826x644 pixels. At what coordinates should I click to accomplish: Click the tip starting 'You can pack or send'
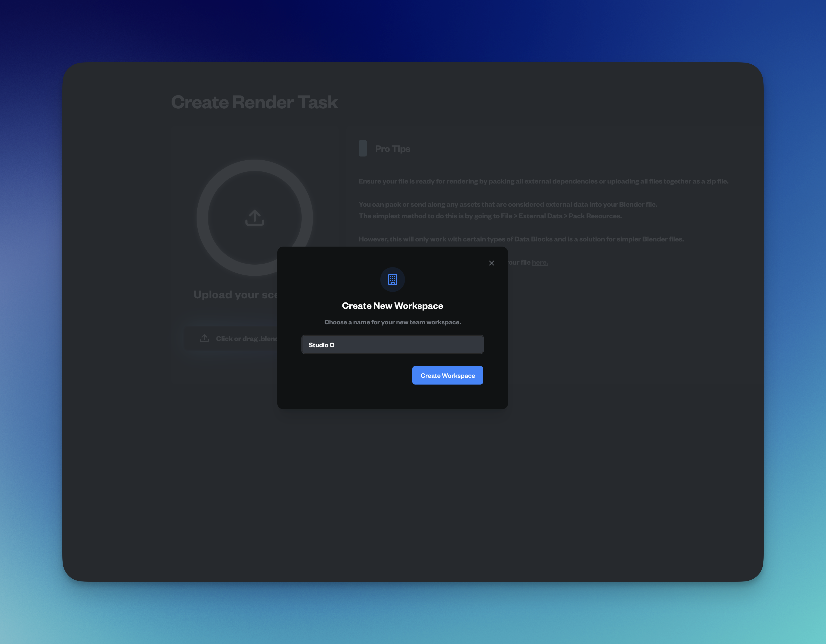(508, 204)
